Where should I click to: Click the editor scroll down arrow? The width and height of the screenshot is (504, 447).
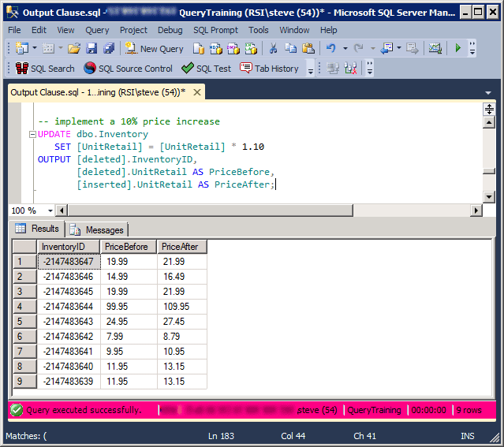click(489, 196)
